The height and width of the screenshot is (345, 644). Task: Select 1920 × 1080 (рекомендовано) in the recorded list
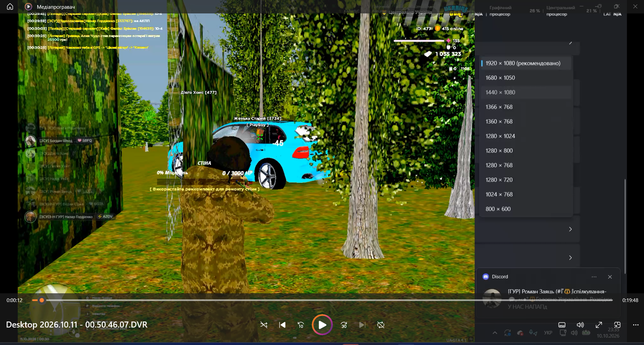point(526,63)
